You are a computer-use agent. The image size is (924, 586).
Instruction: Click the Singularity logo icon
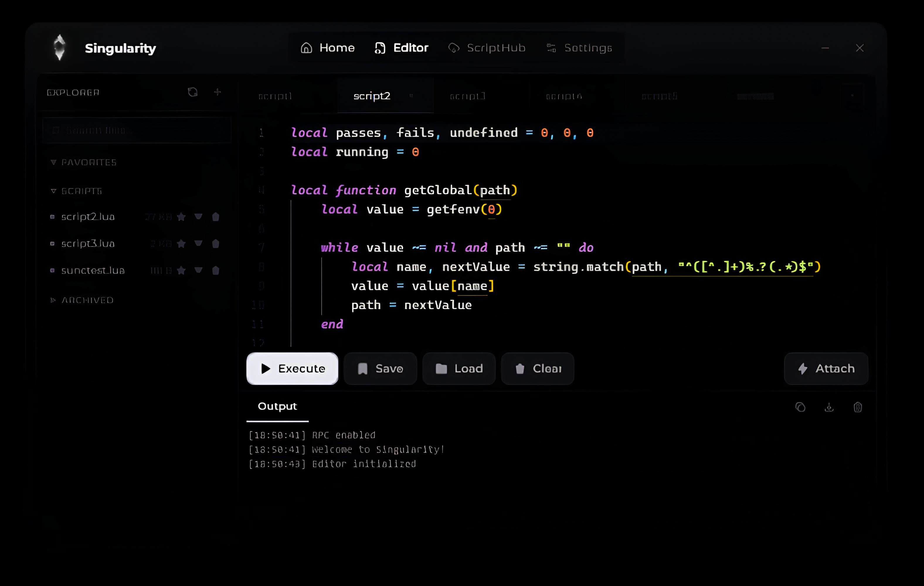pos(60,47)
